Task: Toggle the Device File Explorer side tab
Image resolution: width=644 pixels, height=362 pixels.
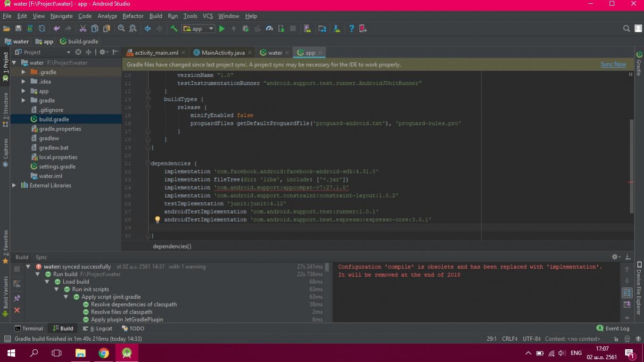Action: pos(639,288)
